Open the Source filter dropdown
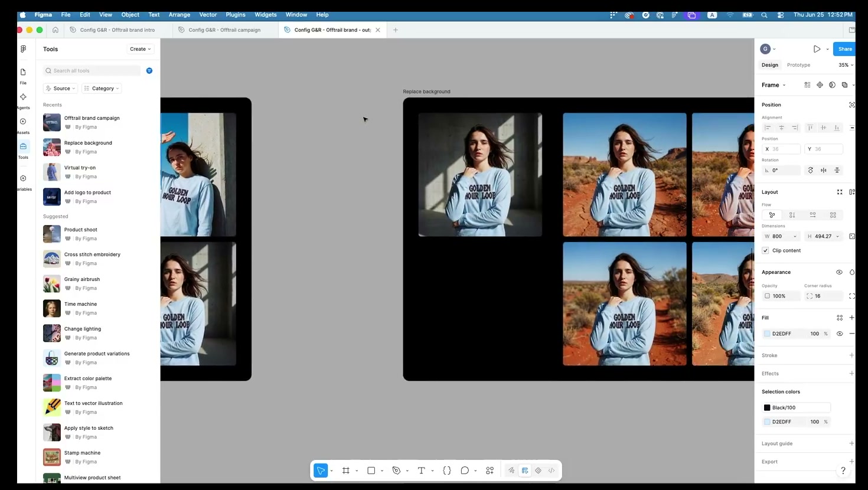Image resolution: width=868 pixels, height=490 pixels. 60,89
